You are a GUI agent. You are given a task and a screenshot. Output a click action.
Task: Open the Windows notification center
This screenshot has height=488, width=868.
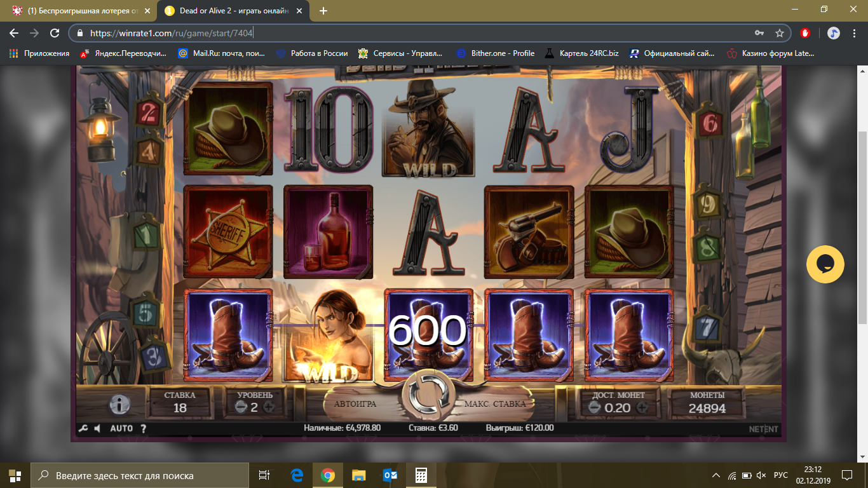click(847, 475)
